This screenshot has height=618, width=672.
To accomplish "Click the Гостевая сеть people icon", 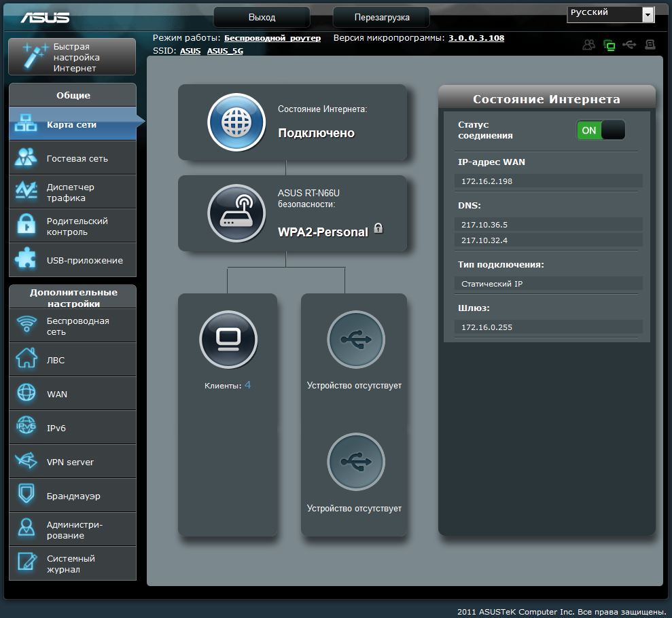I will point(26,157).
